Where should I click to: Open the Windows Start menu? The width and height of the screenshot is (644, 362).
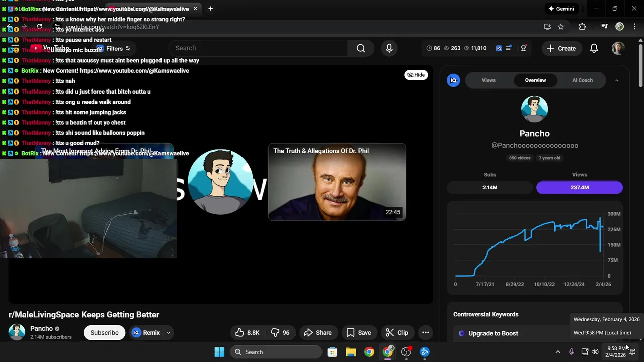219,352
